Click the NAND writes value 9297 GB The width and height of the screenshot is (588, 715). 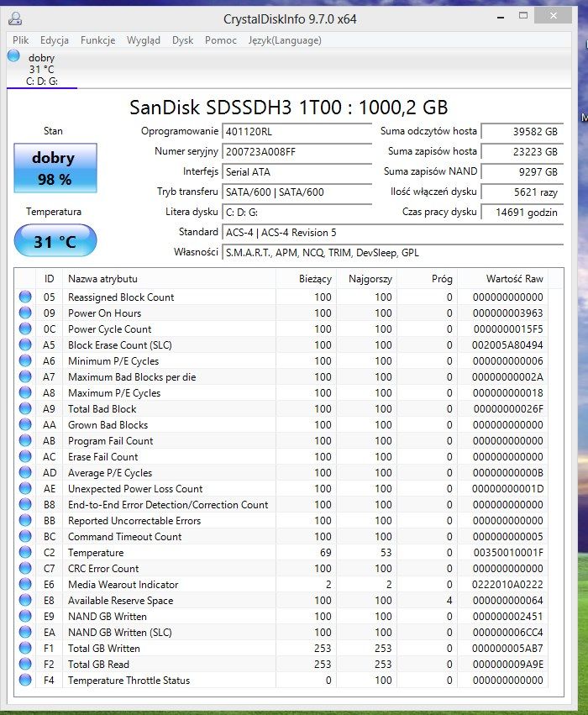coord(522,172)
